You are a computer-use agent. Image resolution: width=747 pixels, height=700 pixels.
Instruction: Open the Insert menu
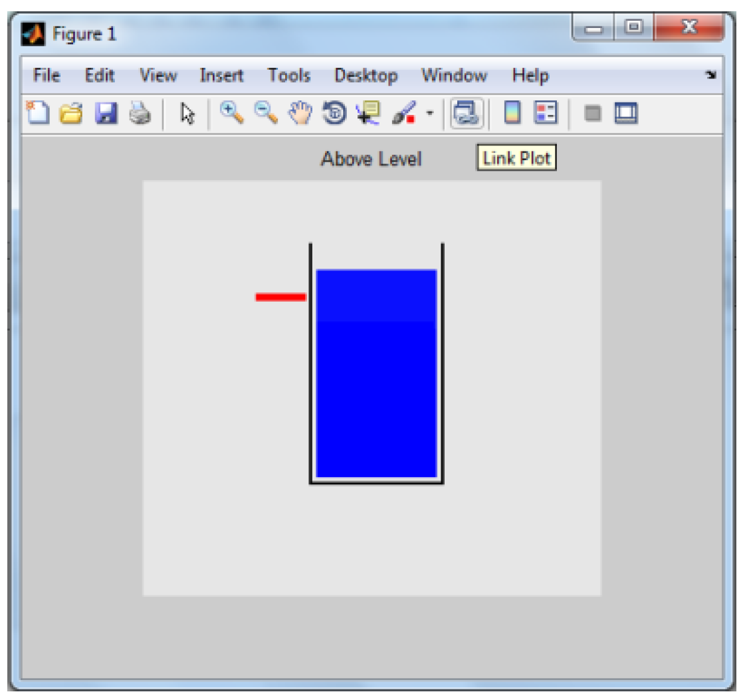pyautogui.click(x=221, y=76)
